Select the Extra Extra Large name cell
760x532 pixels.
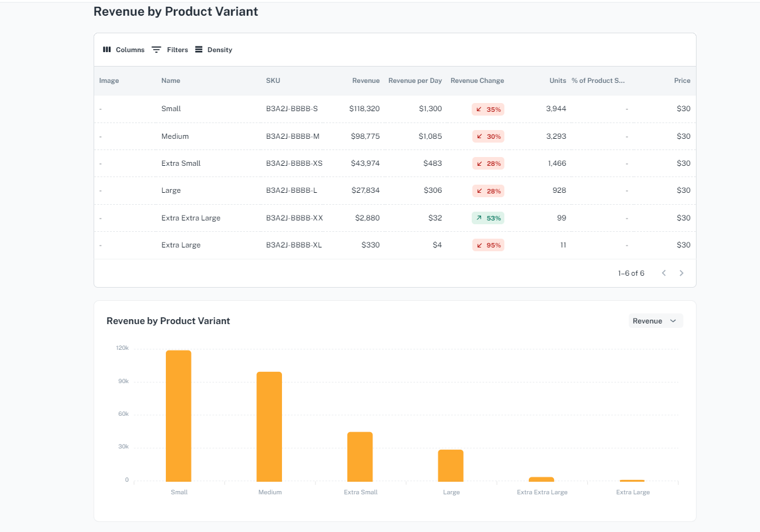point(191,218)
